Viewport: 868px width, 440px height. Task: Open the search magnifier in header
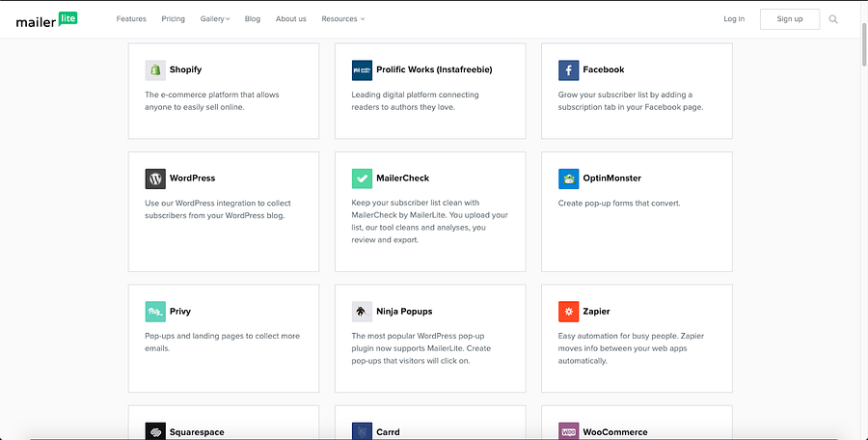[x=833, y=18]
